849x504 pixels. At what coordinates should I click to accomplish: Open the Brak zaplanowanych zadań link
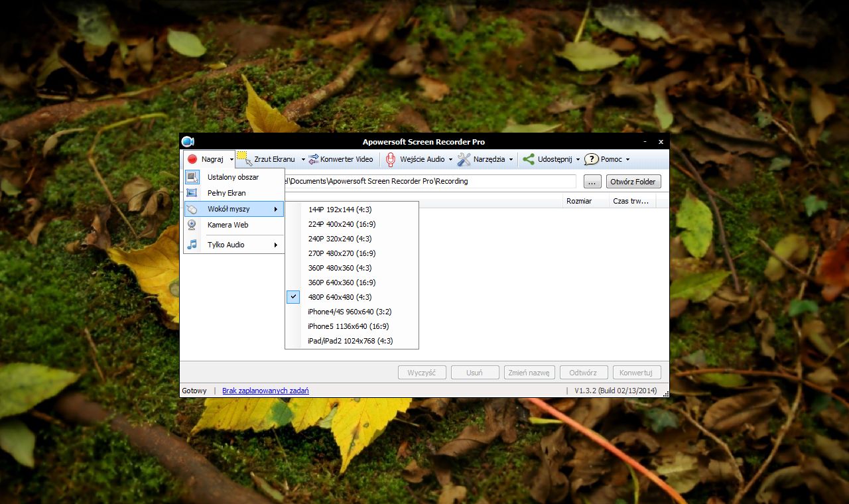tap(265, 391)
